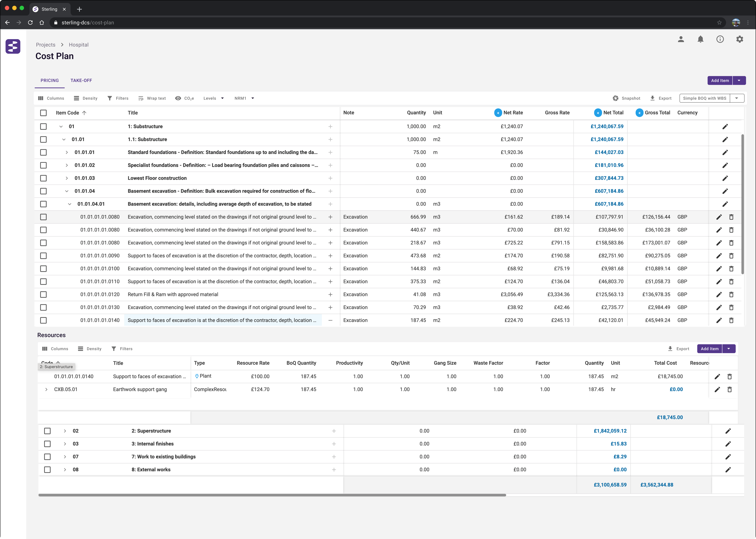Click the Item Code sort arrow

coord(84,113)
